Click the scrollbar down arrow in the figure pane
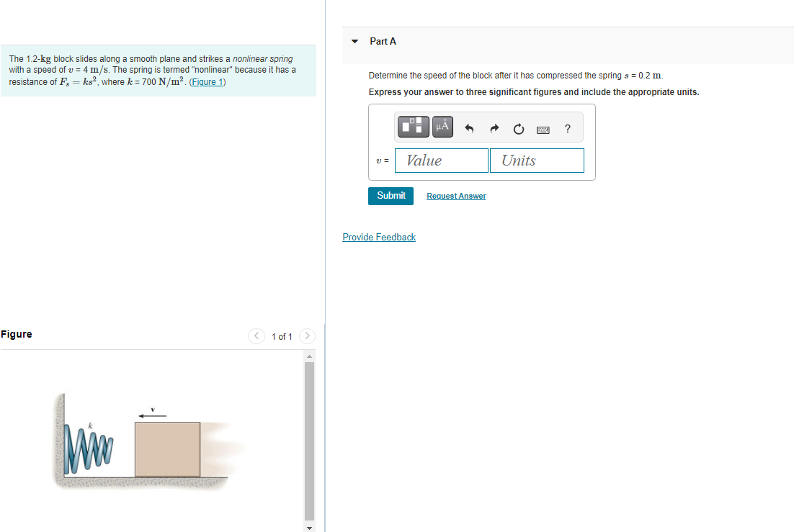 click(x=309, y=527)
